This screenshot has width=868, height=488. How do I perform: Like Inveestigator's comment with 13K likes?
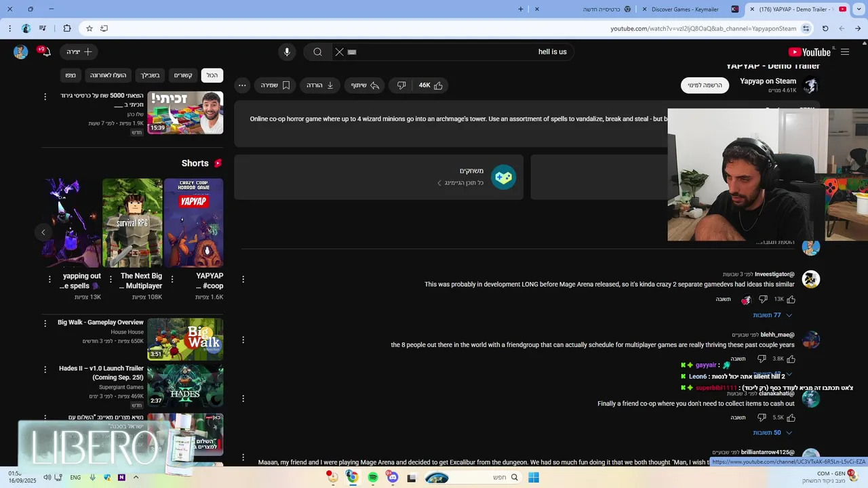coord(791,299)
